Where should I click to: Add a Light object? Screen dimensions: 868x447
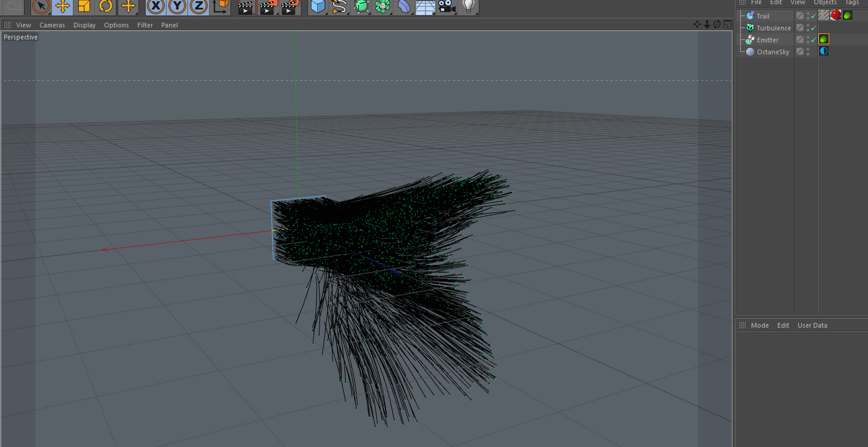pos(469,7)
